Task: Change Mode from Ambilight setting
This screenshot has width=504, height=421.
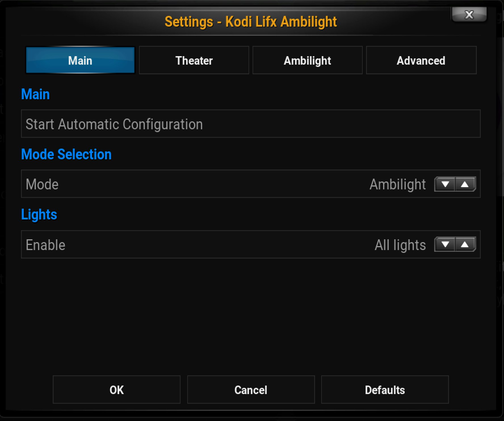Action: click(x=397, y=184)
